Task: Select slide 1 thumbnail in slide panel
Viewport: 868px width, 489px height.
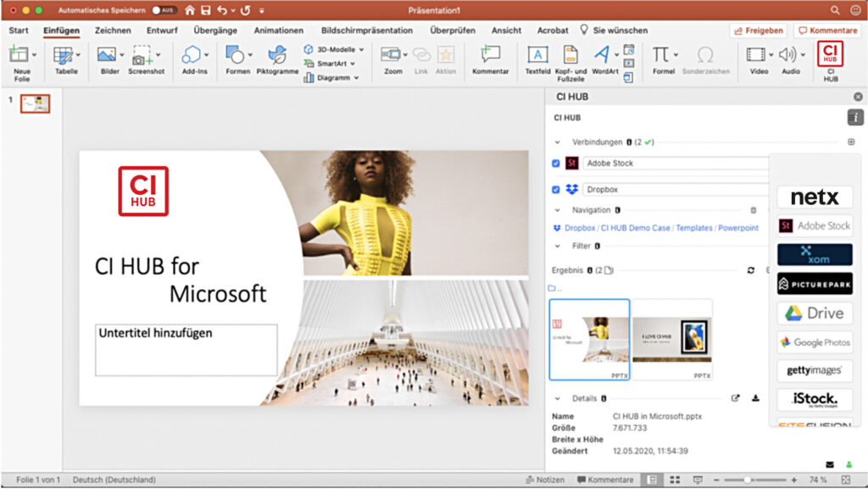Action: click(35, 103)
